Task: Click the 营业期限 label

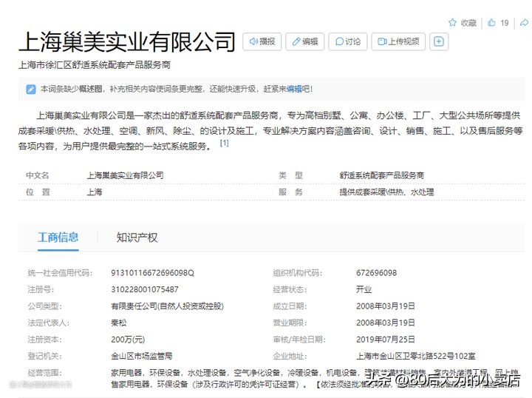Action: (x=290, y=323)
